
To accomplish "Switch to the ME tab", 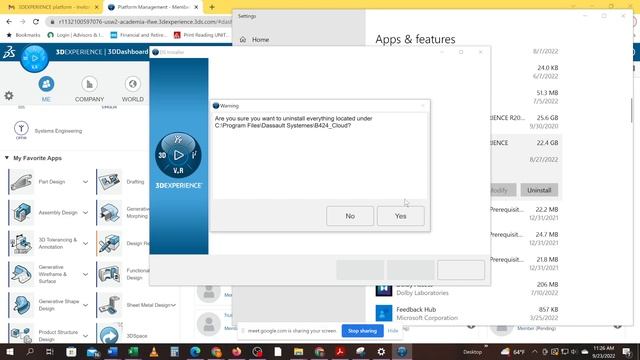I will [x=46, y=89].
